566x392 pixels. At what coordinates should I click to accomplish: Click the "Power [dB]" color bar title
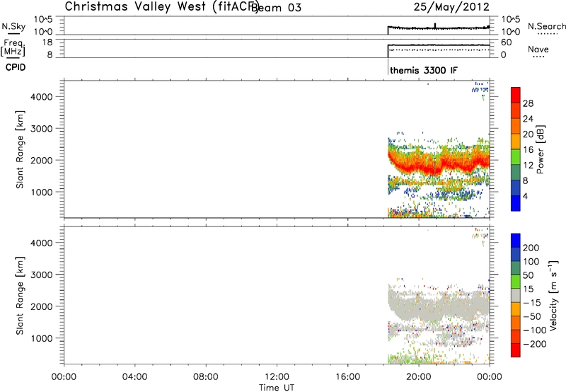[540, 149]
